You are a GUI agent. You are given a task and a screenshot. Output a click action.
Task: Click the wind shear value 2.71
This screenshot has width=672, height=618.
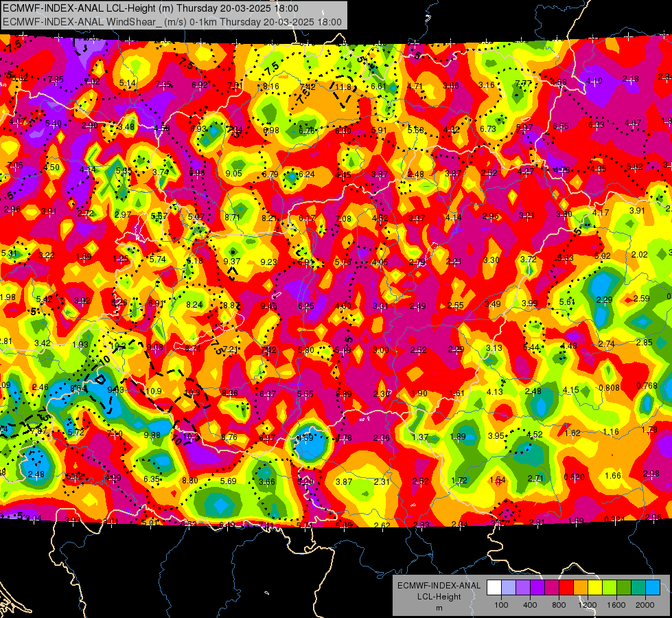tap(535, 478)
